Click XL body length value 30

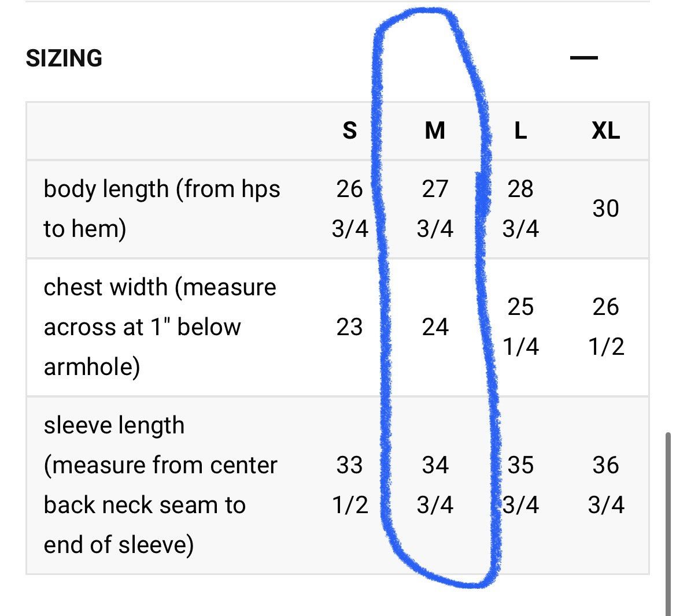(x=605, y=209)
